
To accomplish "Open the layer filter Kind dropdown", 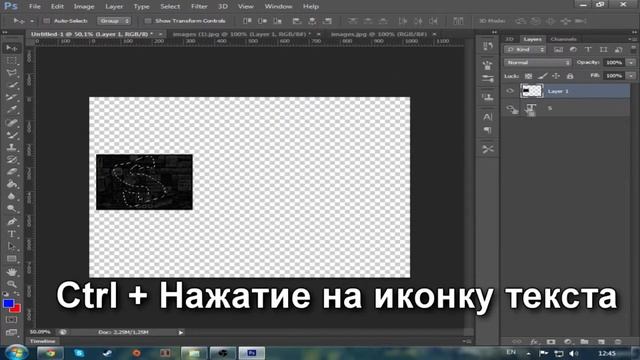I will (524, 50).
